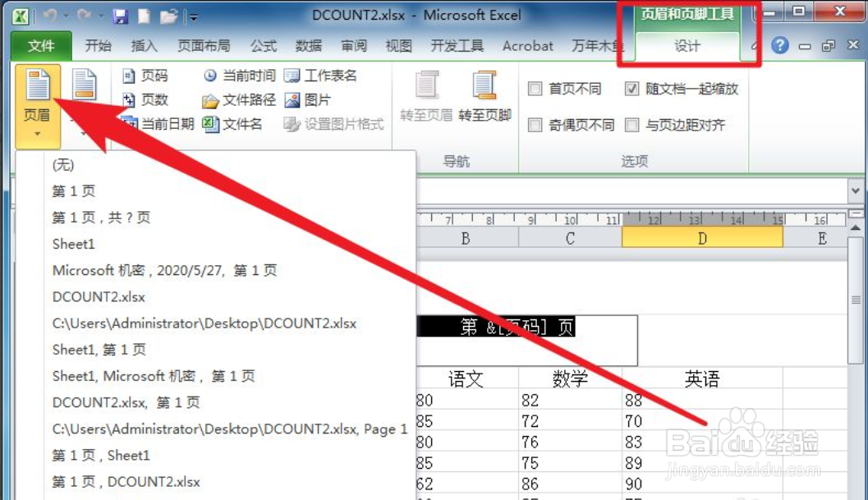
Task: Click the Undo arrow icon
Action: (49, 16)
